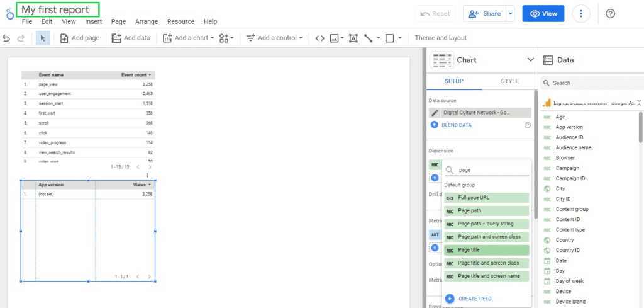
Task: Select the pointer selection tool
Action: [43, 38]
